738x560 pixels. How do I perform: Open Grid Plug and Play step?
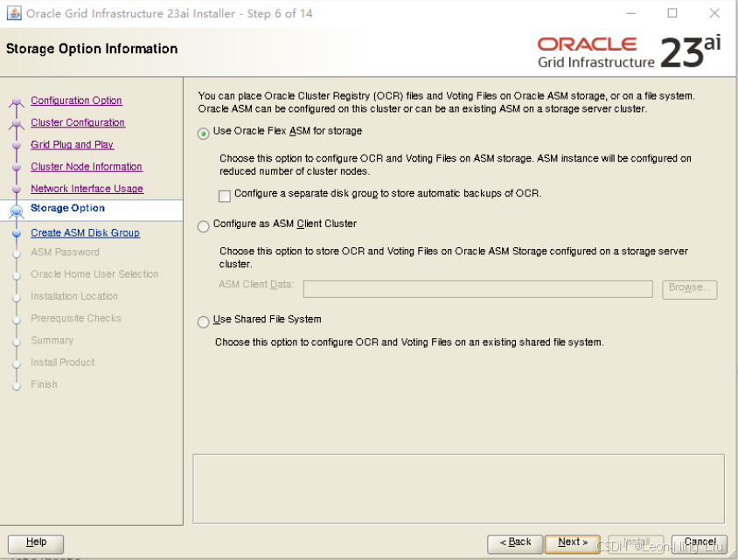pyautogui.click(x=72, y=144)
